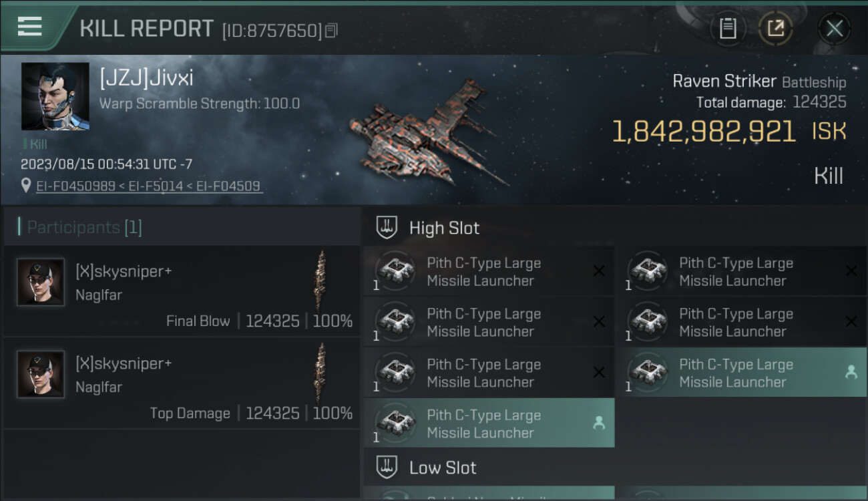Close the kill report window

tap(834, 29)
